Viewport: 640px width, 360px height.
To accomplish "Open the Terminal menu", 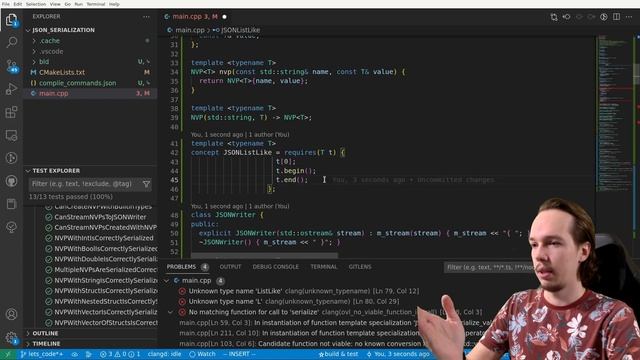I will point(96,4).
